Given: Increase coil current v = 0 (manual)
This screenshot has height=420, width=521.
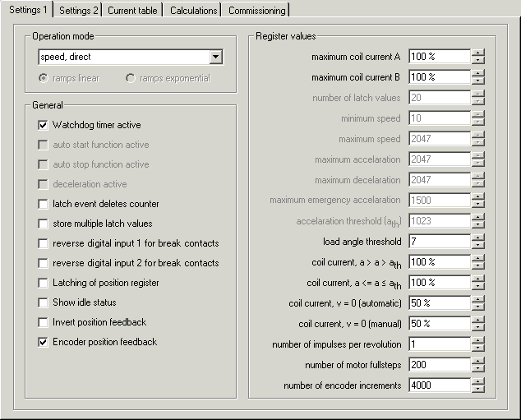Looking at the screenshot, I should click(478, 321).
